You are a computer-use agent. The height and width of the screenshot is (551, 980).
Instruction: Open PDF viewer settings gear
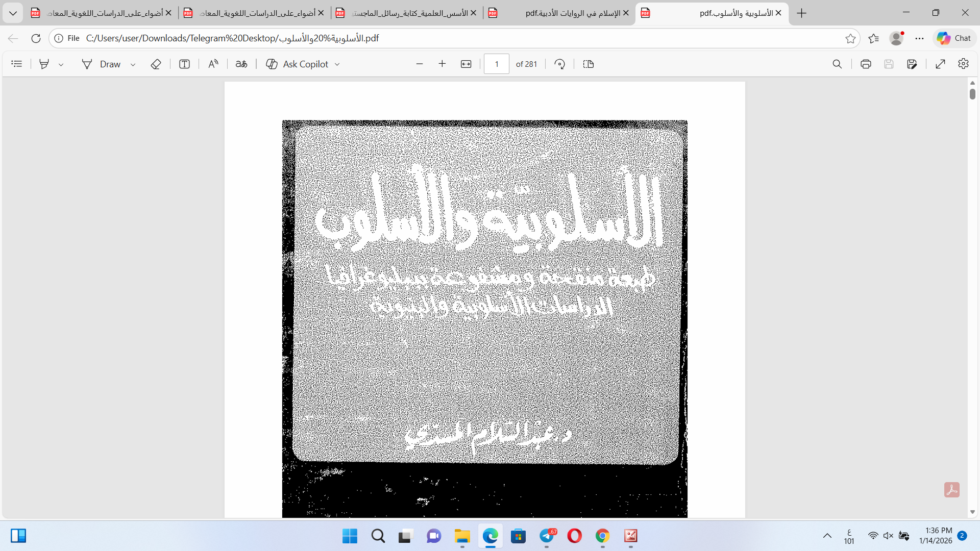point(963,64)
